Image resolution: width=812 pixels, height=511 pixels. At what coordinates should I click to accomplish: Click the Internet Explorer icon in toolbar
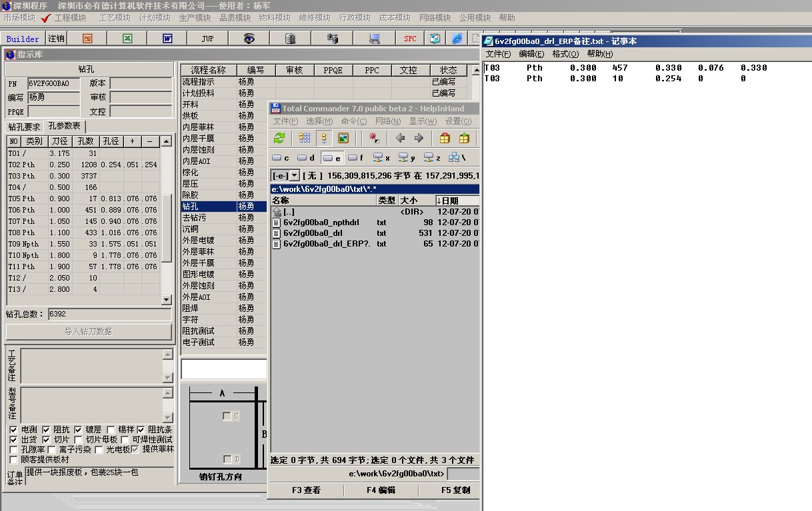click(457, 39)
